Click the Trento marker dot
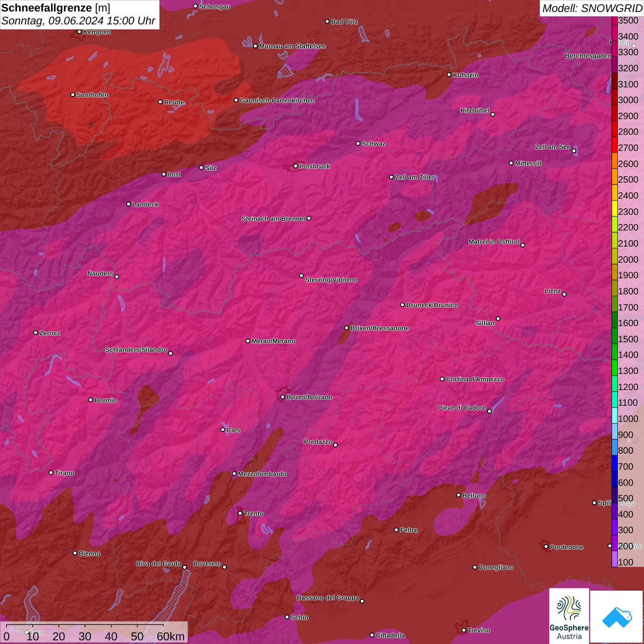644x644 pixels. point(240,513)
